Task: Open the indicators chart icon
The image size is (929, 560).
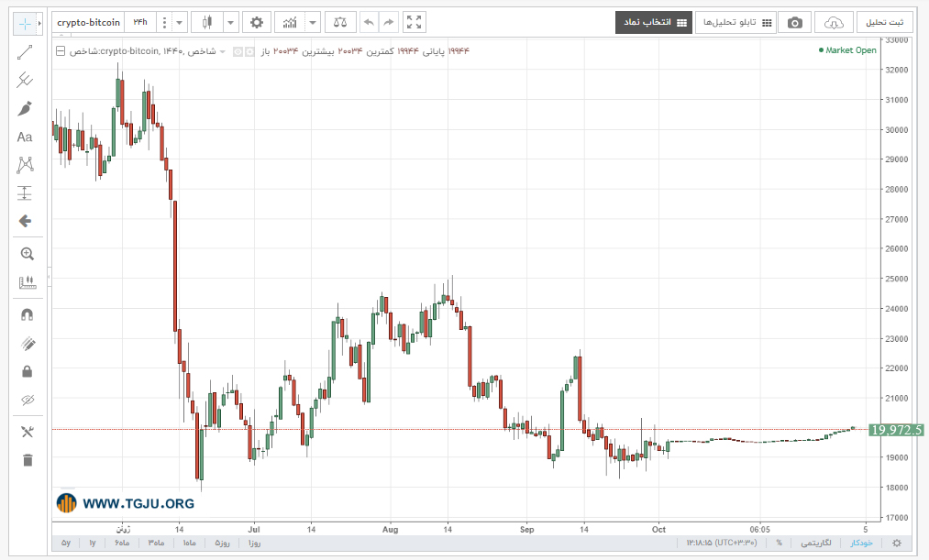Action: pos(290,23)
